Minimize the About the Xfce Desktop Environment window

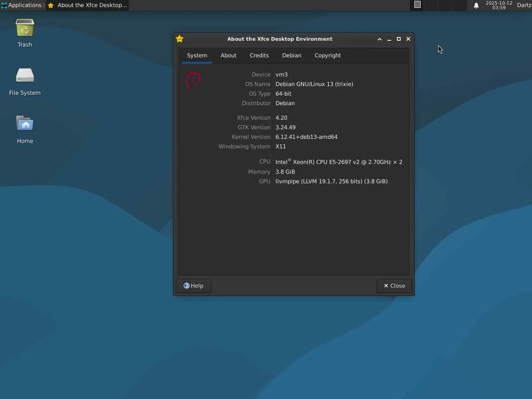(389, 39)
